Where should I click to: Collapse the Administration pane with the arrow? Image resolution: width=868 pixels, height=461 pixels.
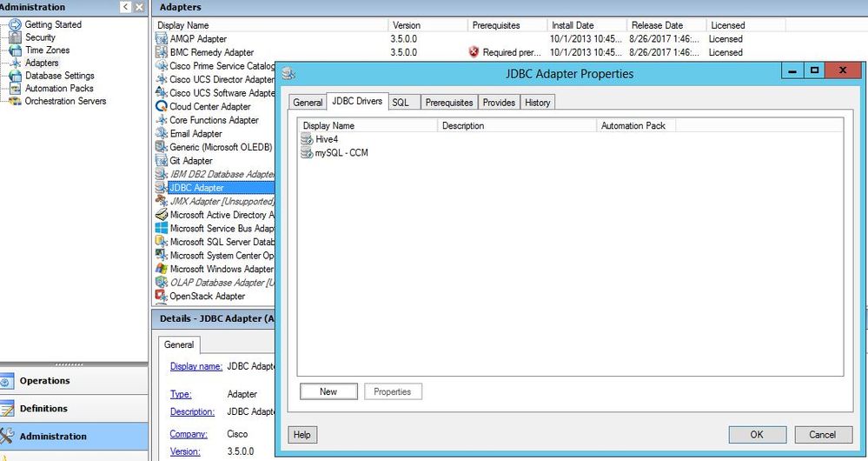126,7
